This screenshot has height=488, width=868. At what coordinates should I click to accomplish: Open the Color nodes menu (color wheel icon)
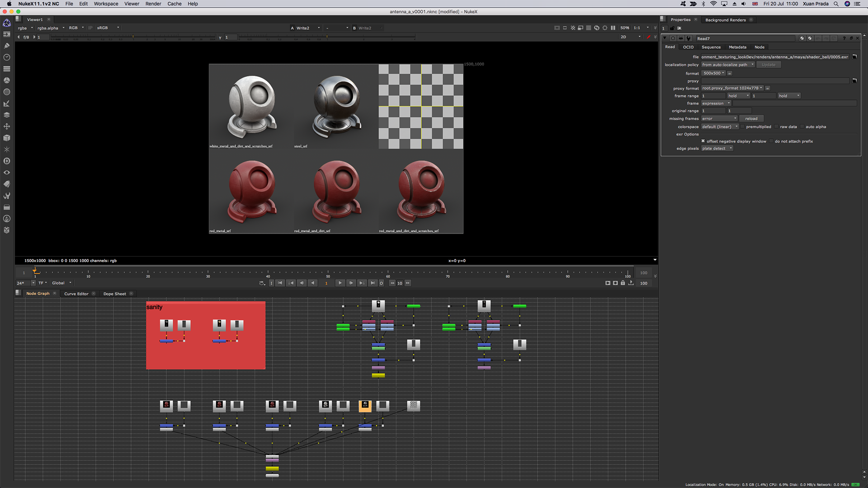point(7,80)
